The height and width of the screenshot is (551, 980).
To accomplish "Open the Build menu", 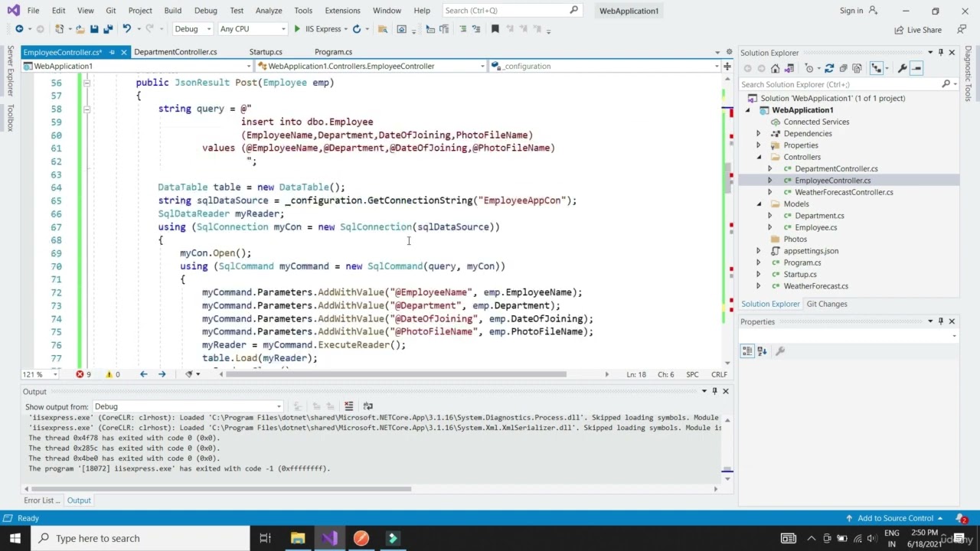I will [172, 11].
